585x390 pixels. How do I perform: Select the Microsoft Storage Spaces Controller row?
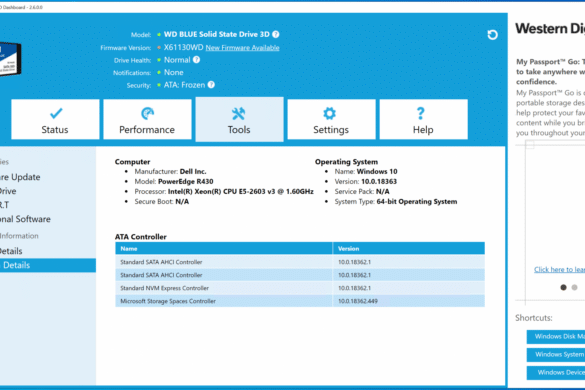[300, 301]
